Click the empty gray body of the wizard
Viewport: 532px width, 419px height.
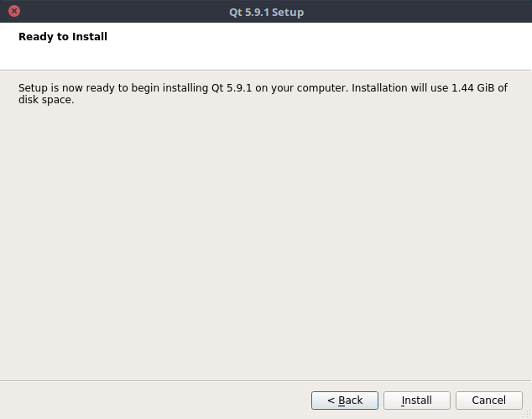266,244
